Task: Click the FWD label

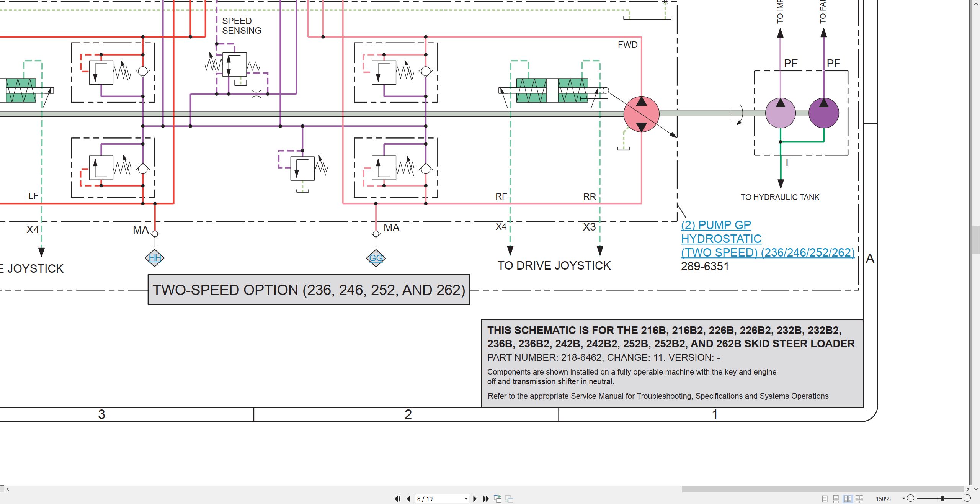Action: 627,45
